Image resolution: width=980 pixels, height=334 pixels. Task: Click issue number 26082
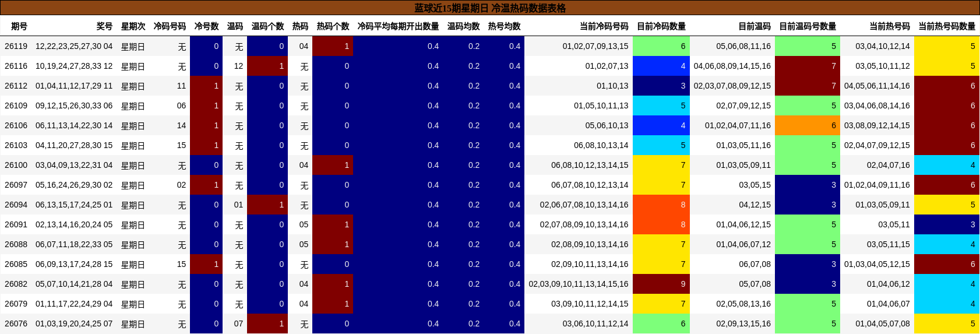pyautogui.click(x=16, y=284)
